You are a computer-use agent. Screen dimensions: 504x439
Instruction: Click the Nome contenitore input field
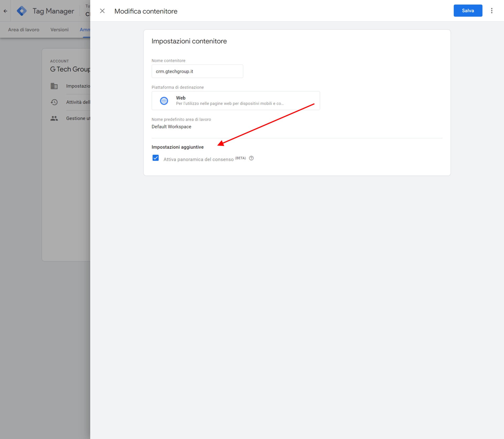pyautogui.click(x=197, y=71)
